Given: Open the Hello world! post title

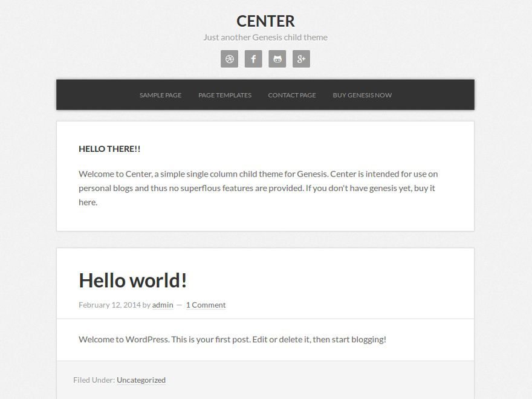Looking at the screenshot, I should pyautogui.click(x=132, y=281).
